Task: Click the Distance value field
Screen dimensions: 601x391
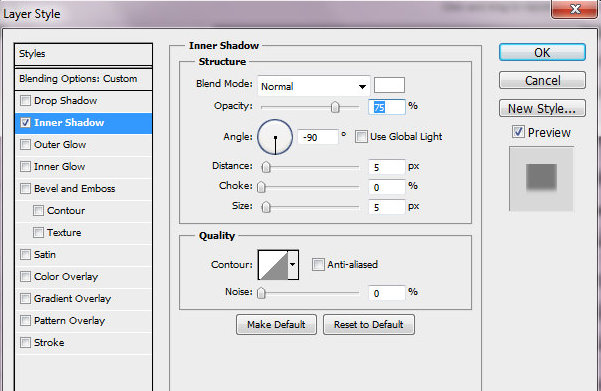Action: point(386,167)
